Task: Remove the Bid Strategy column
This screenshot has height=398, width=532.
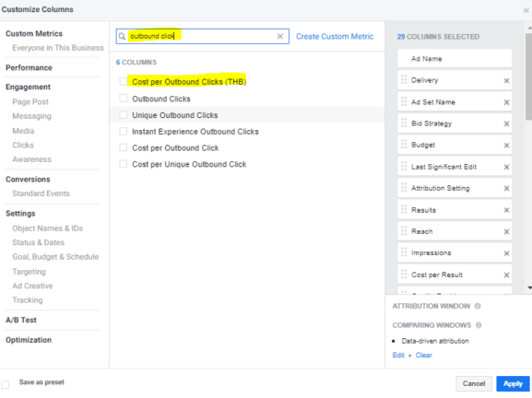Action: coord(506,123)
